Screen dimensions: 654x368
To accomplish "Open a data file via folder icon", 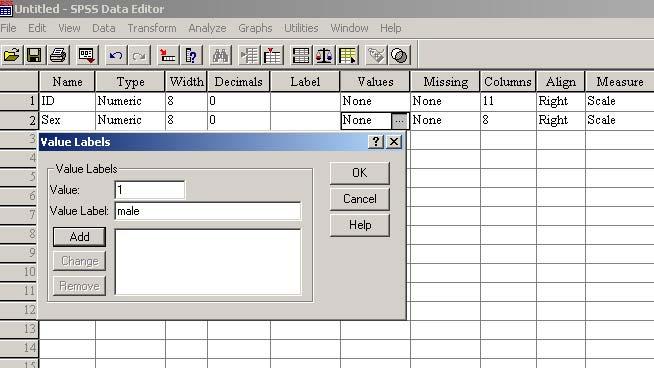I will [12, 55].
